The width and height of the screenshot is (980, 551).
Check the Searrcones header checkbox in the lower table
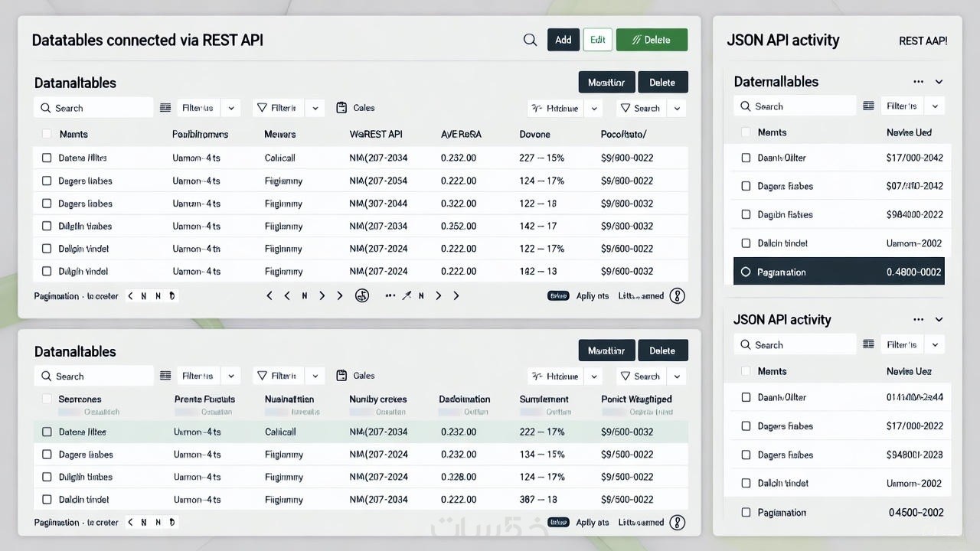[47, 399]
